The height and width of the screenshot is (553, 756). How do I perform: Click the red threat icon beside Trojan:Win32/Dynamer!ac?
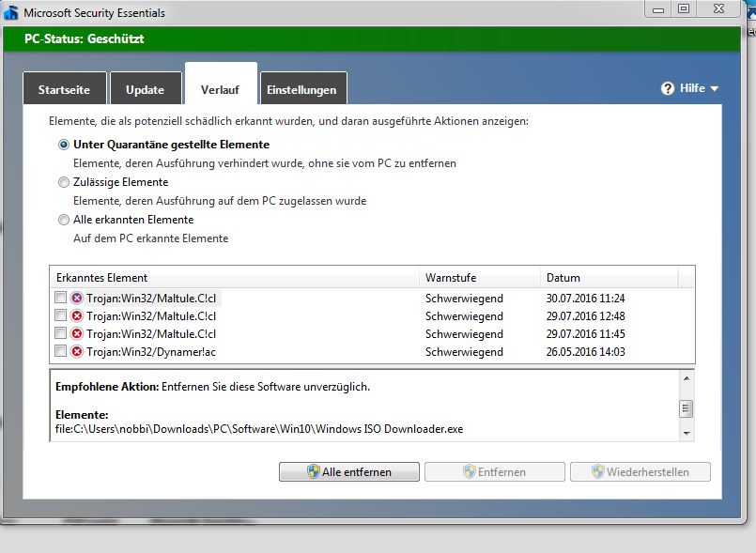click(77, 351)
